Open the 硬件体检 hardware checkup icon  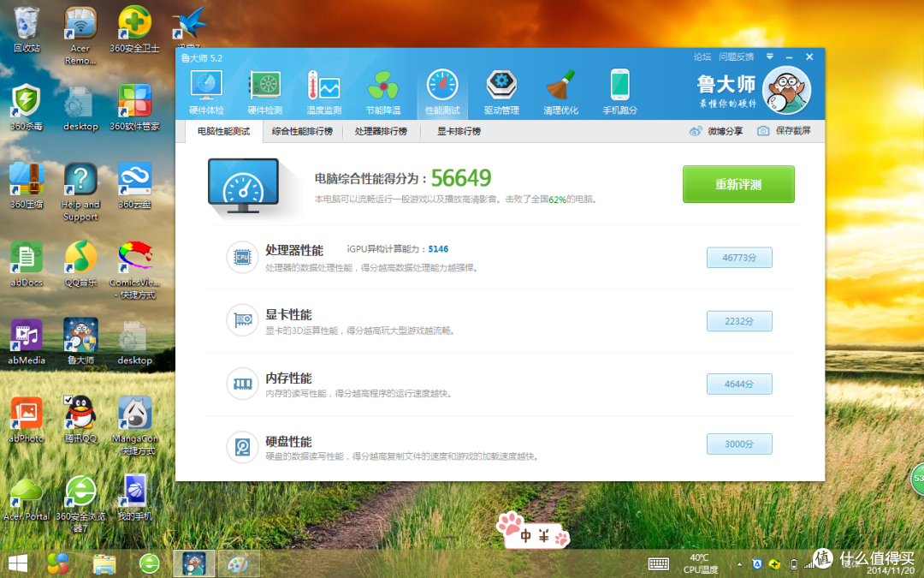click(206, 92)
